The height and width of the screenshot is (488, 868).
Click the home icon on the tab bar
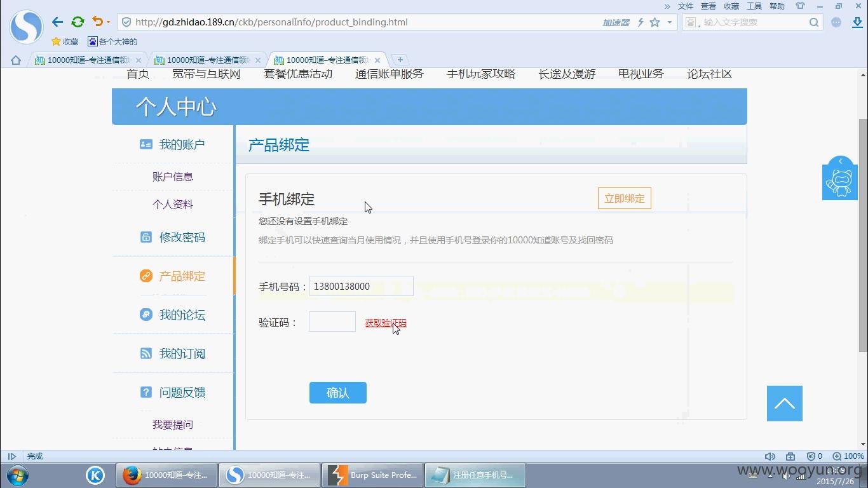(16, 60)
